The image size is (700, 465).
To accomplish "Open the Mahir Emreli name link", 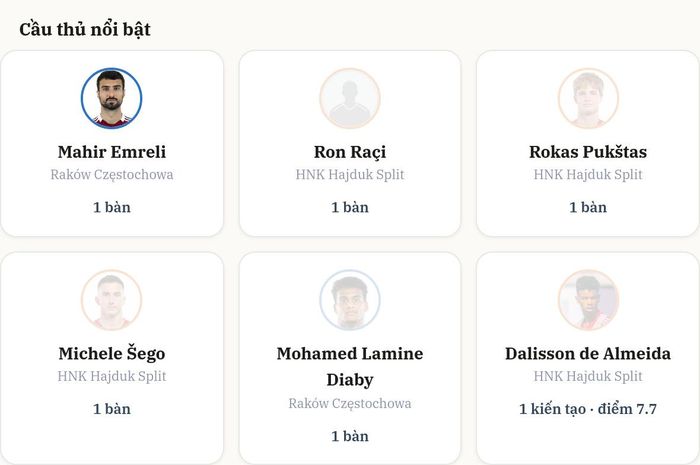I will (x=112, y=152).
